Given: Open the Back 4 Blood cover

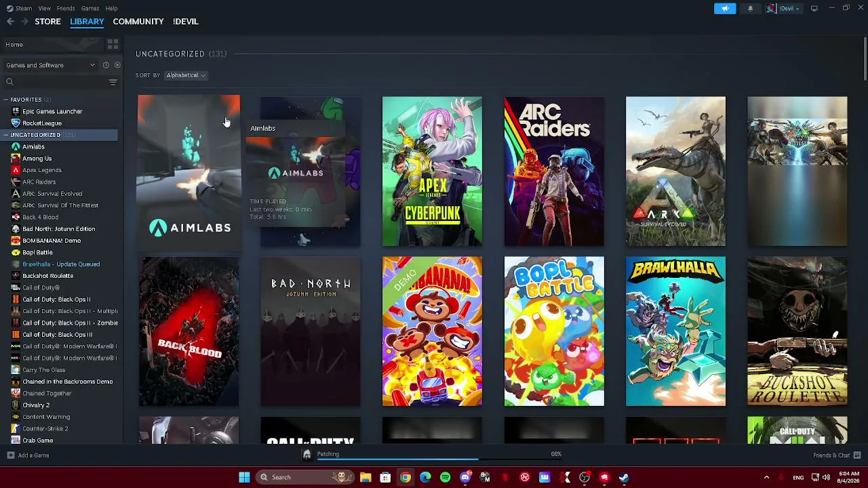Looking at the screenshot, I should 189,331.
